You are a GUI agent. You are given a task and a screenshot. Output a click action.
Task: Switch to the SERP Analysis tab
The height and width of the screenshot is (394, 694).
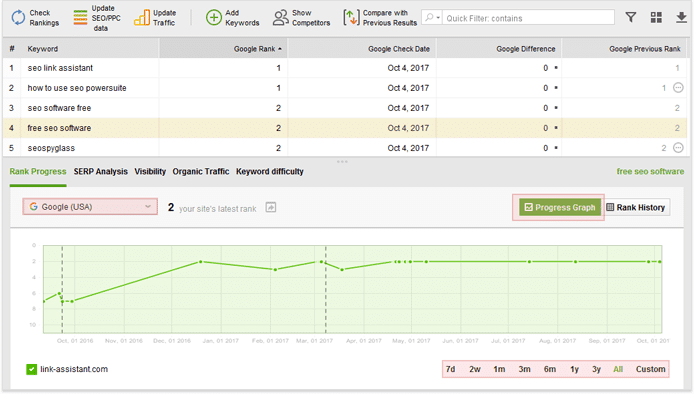(x=100, y=171)
